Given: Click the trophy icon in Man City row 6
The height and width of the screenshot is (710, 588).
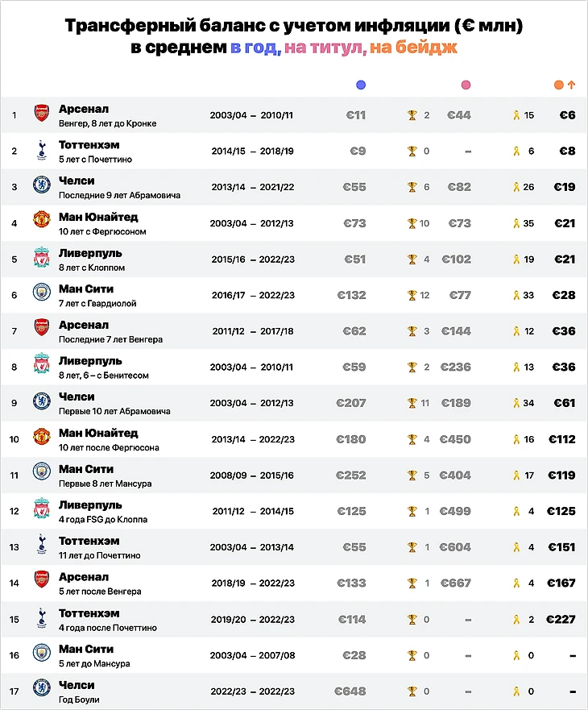Looking at the screenshot, I should [x=412, y=295].
